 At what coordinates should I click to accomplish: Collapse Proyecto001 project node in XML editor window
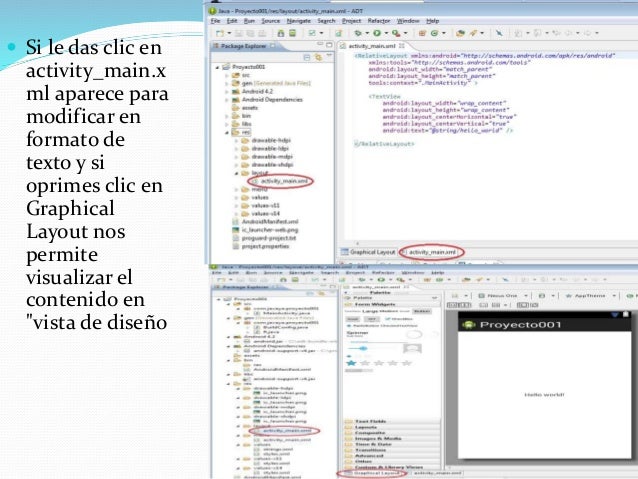217,67
